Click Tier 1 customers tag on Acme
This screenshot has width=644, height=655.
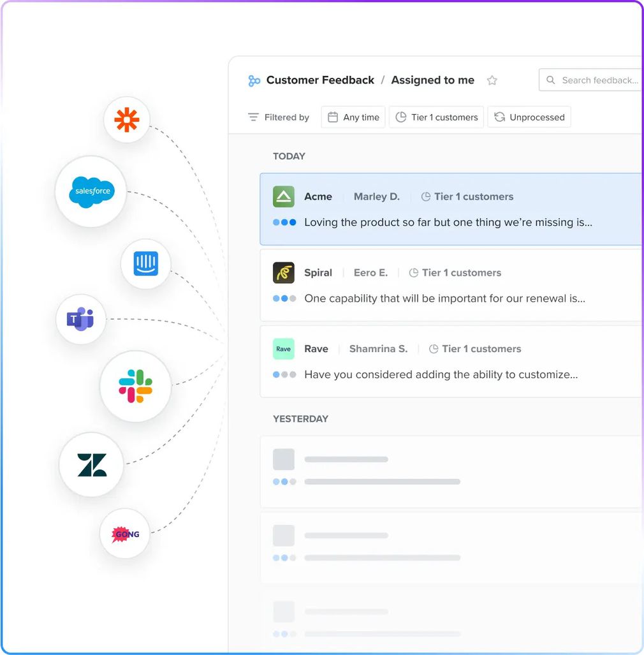point(467,196)
